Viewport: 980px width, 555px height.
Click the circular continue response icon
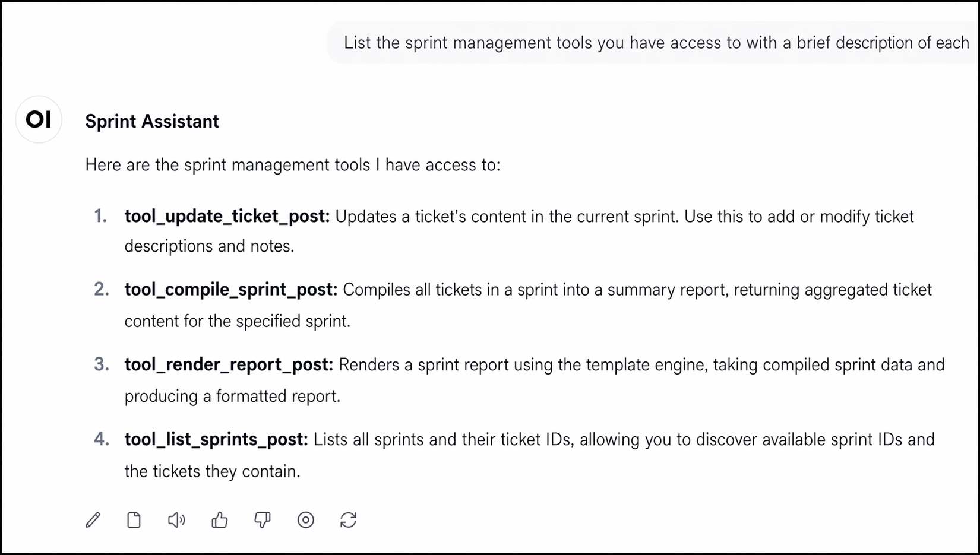tap(305, 520)
